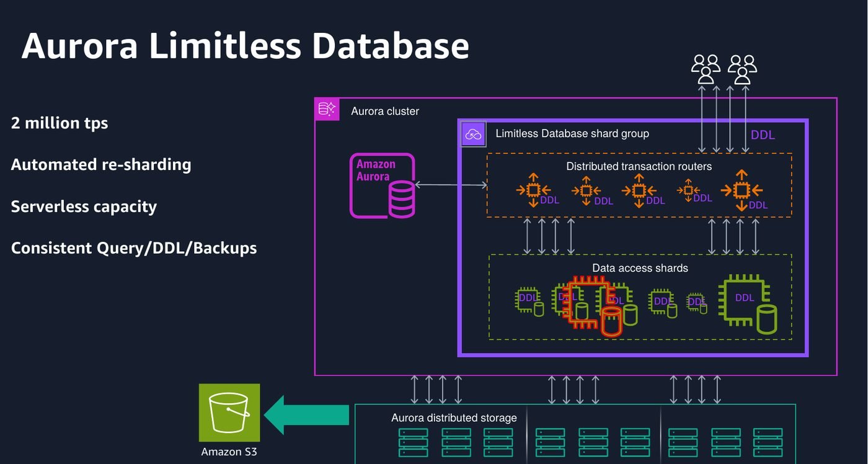
Task: Select the smallest green data access shard icon
Action: pyautogui.click(x=697, y=302)
